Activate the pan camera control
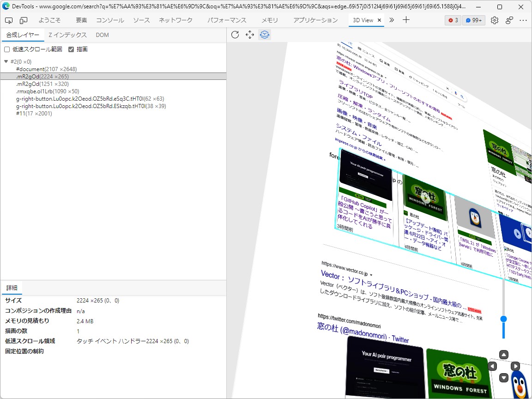This screenshot has height=399, width=532. (250, 34)
